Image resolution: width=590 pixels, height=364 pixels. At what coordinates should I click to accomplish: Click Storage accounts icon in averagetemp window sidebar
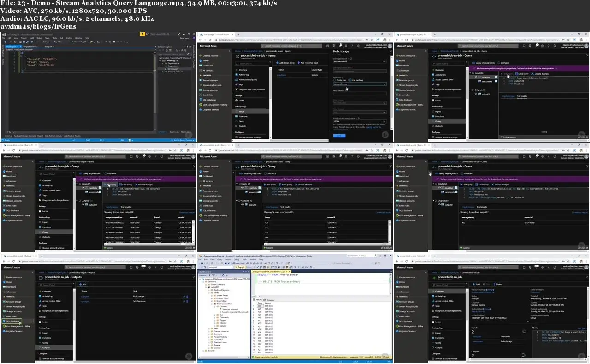[x=397, y=201]
